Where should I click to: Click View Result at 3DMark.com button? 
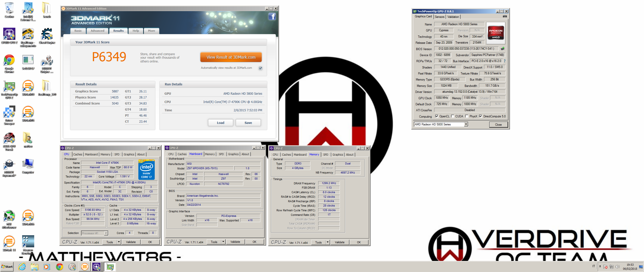pyautogui.click(x=231, y=57)
